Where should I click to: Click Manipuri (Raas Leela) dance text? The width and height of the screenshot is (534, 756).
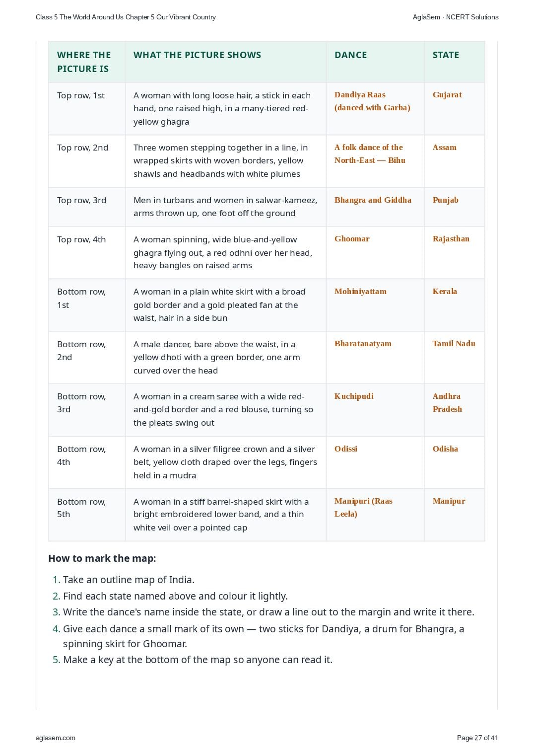pyautogui.click(x=363, y=507)
